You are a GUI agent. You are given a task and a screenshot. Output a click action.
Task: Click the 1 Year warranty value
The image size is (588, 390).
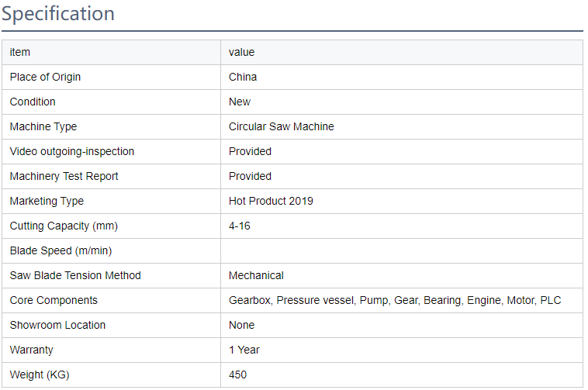(x=244, y=350)
